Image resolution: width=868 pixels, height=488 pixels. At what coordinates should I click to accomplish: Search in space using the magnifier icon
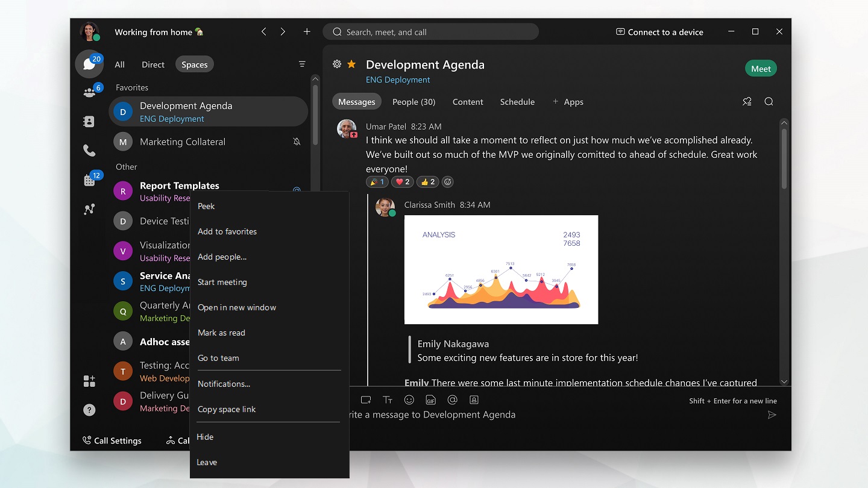[x=769, y=102]
